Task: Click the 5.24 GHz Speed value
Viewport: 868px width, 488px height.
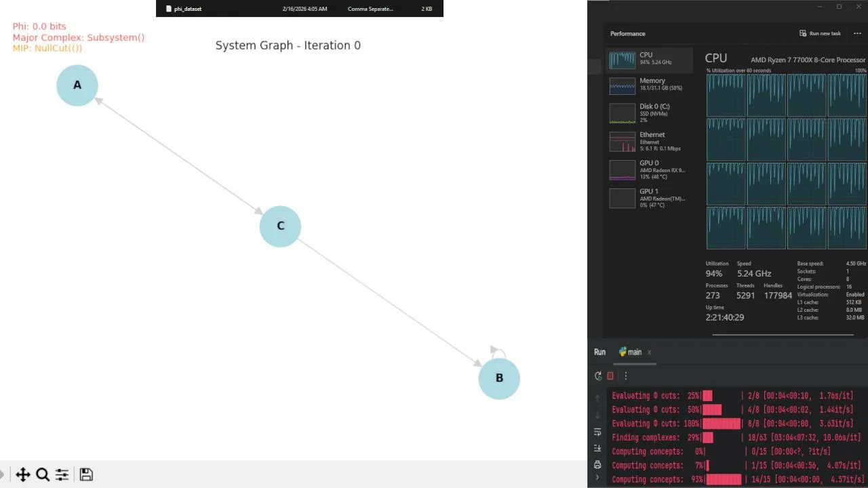Action: coord(754,274)
